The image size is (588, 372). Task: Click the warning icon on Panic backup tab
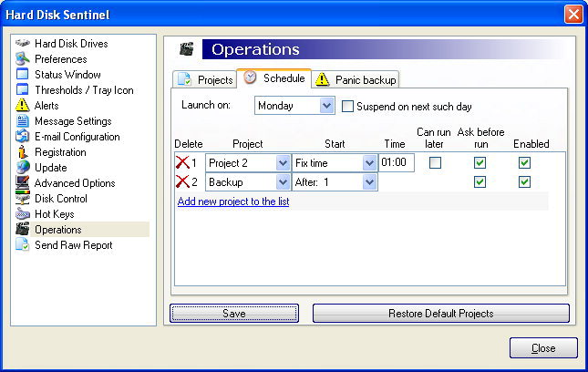[x=322, y=79]
